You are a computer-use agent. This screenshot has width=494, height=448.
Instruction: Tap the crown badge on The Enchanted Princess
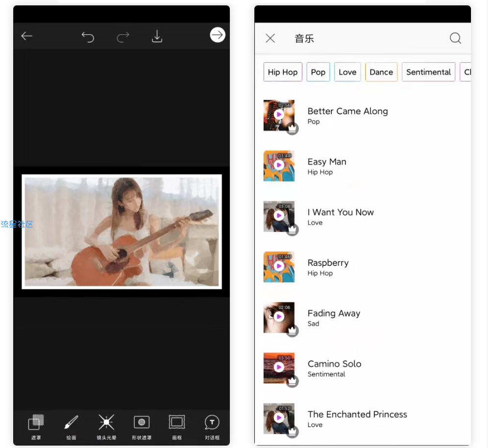[x=293, y=432]
